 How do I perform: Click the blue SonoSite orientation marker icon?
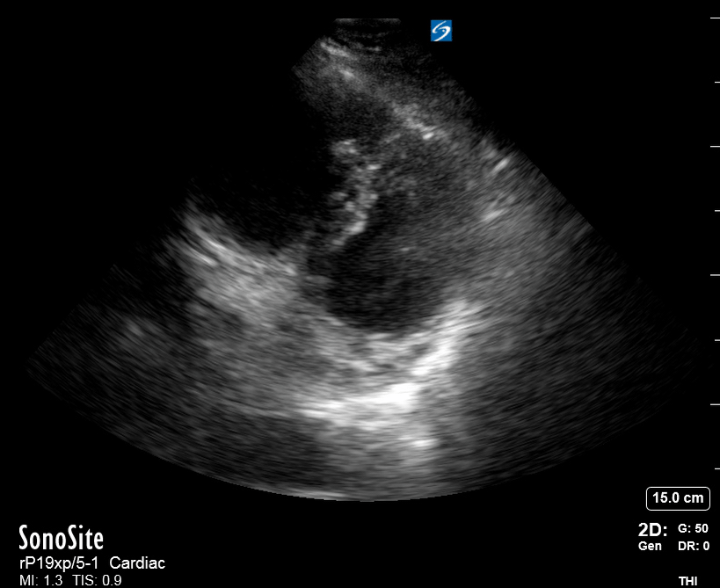point(440,30)
